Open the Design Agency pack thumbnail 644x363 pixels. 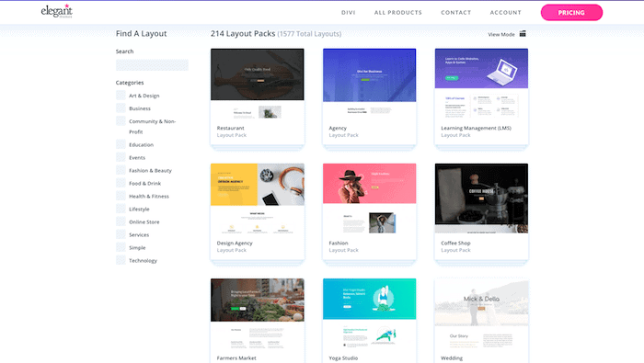257,199
